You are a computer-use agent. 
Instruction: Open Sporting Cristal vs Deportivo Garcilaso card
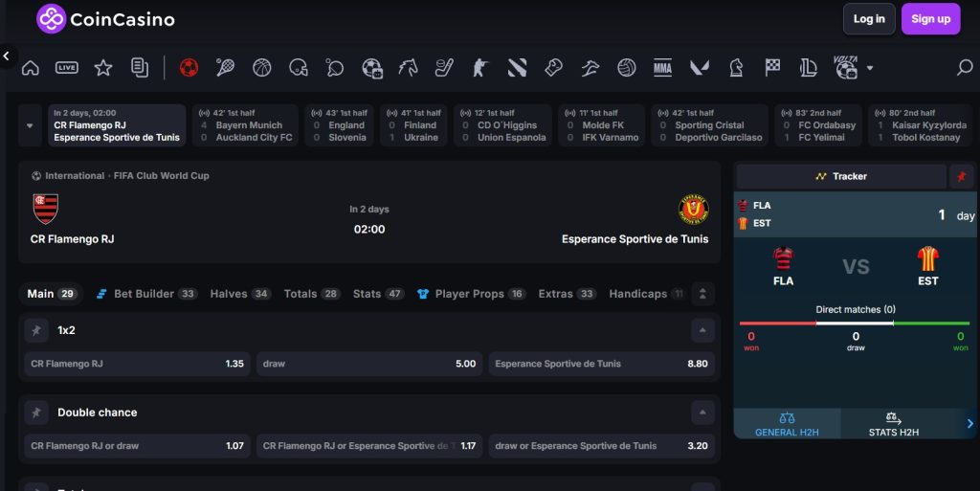[709, 125]
